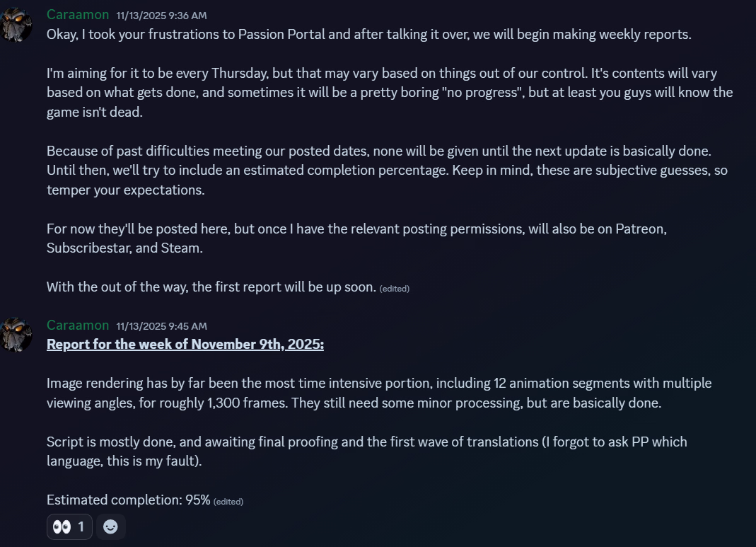Click the paragraph starting "Image rendering has by far"
Screen dimensions: 756x547
[x=378, y=393]
